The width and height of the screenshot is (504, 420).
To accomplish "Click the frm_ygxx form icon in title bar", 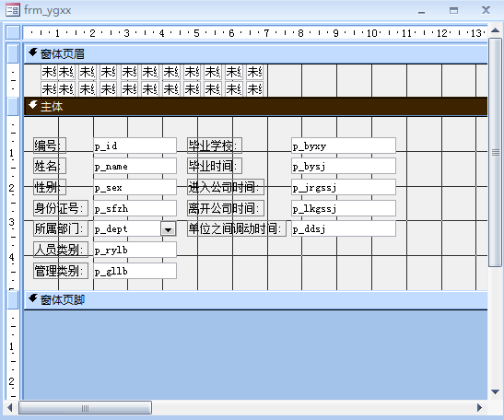I will point(13,10).
